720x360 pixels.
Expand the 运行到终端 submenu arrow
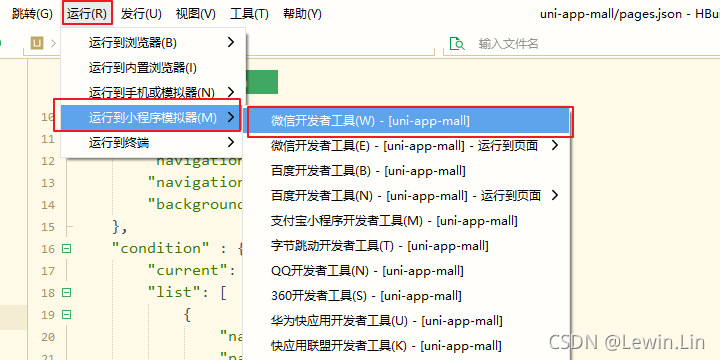231,143
